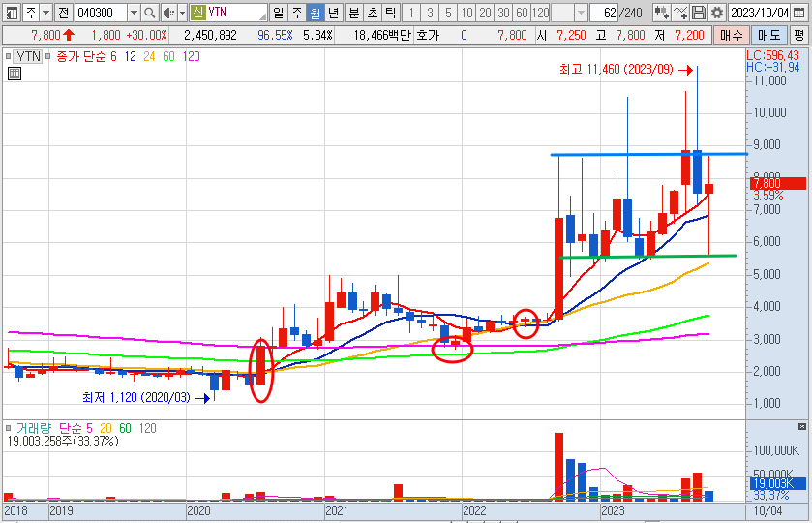Click the YTN chart legend label

tap(28, 56)
